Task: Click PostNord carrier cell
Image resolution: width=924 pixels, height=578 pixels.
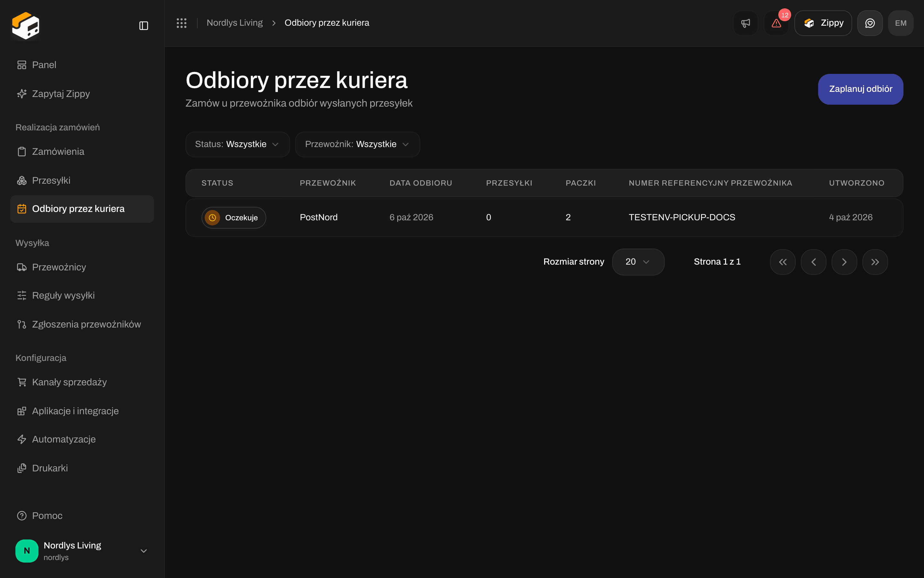Action: pyautogui.click(x=319, y=217)
